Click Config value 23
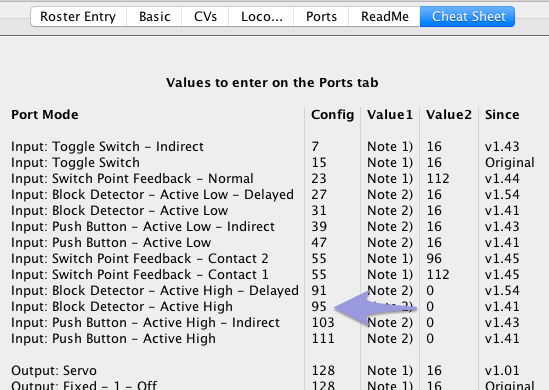The height and width of the screenshot is (390, 549). [x=319, y=179]
